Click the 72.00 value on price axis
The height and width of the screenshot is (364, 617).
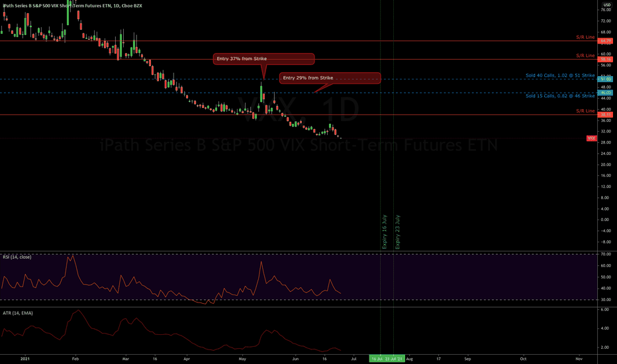pyautogui.click(x=606, y=21)
